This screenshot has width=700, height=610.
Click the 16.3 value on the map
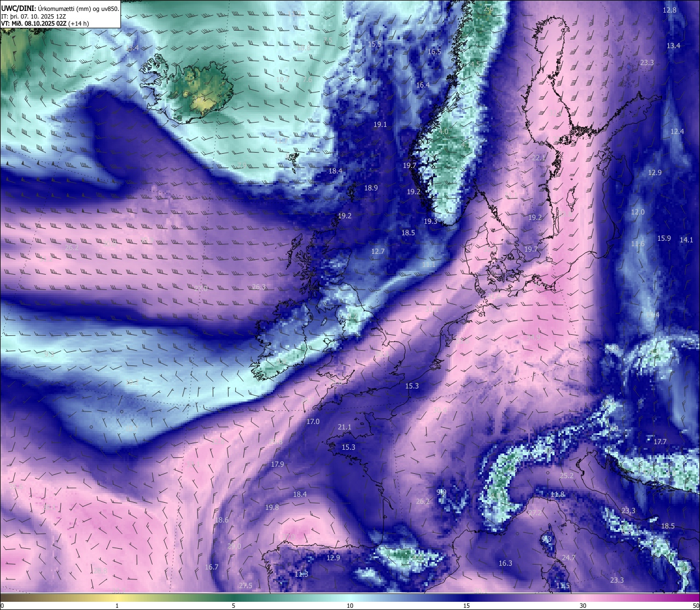[505, 563]
